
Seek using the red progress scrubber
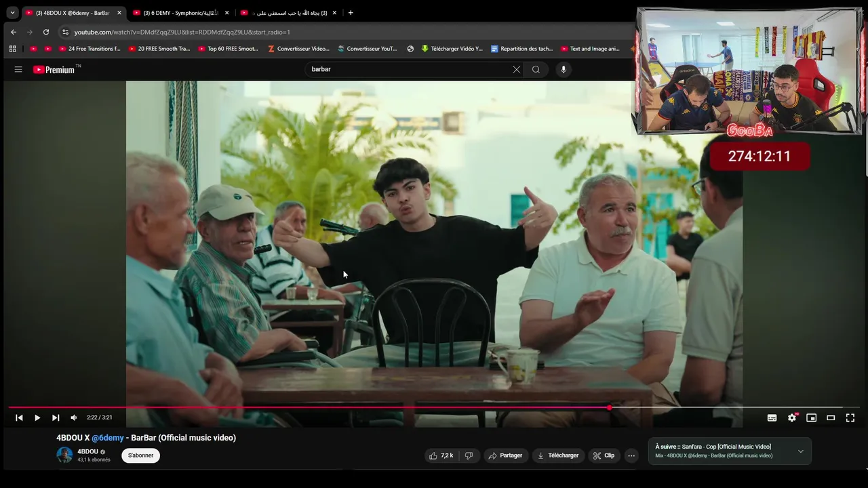(x=609, y=407)
